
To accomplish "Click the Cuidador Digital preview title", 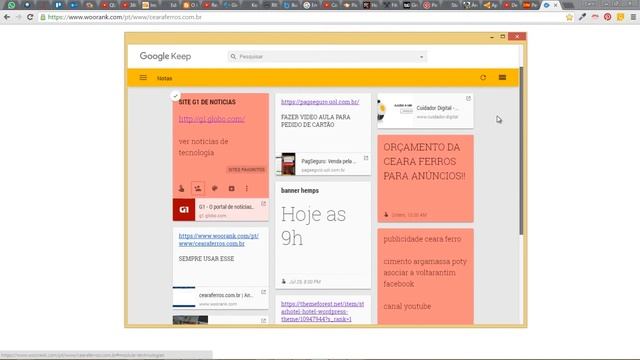I will click(x=437, y=108).
